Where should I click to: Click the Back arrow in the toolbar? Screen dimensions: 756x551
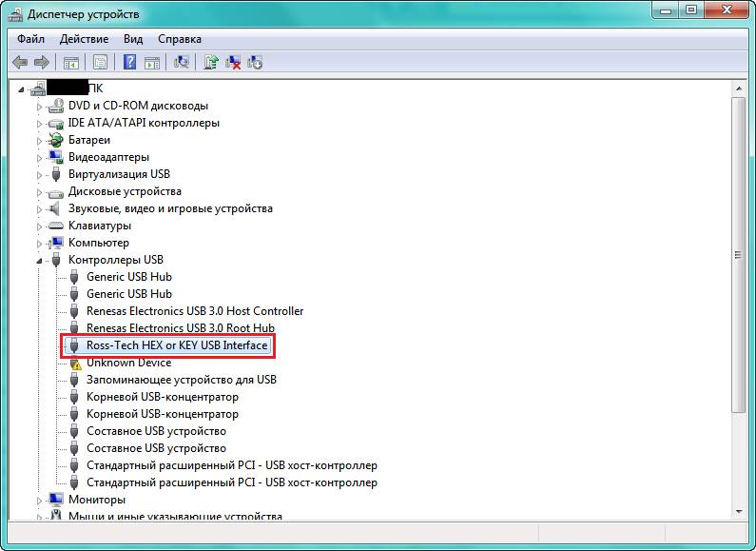[20, 63]
